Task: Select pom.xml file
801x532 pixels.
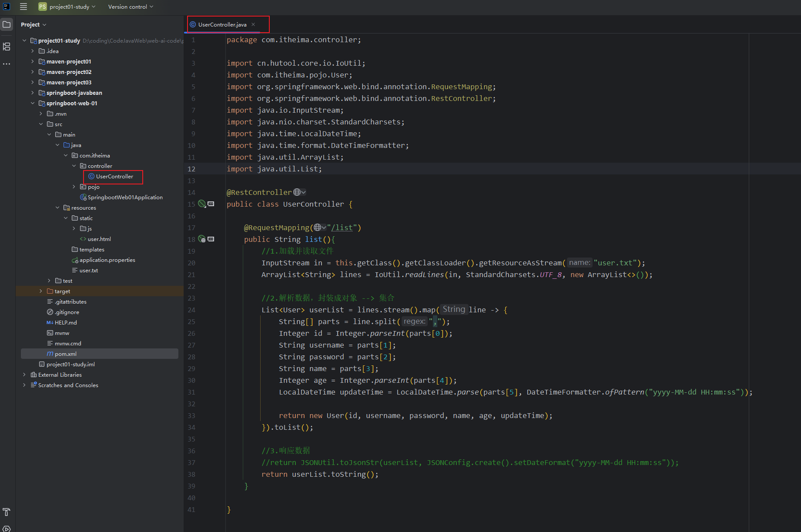Action: point(100,354)
